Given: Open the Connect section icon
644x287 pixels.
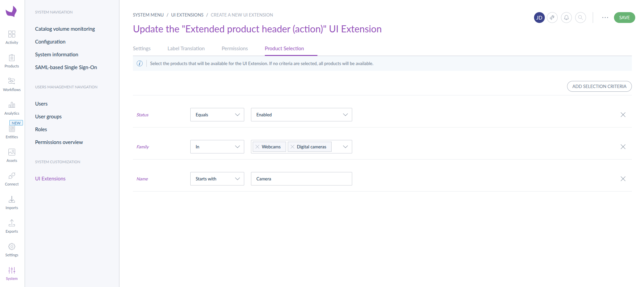Looking at the screenshot, I should pos(12,176).
